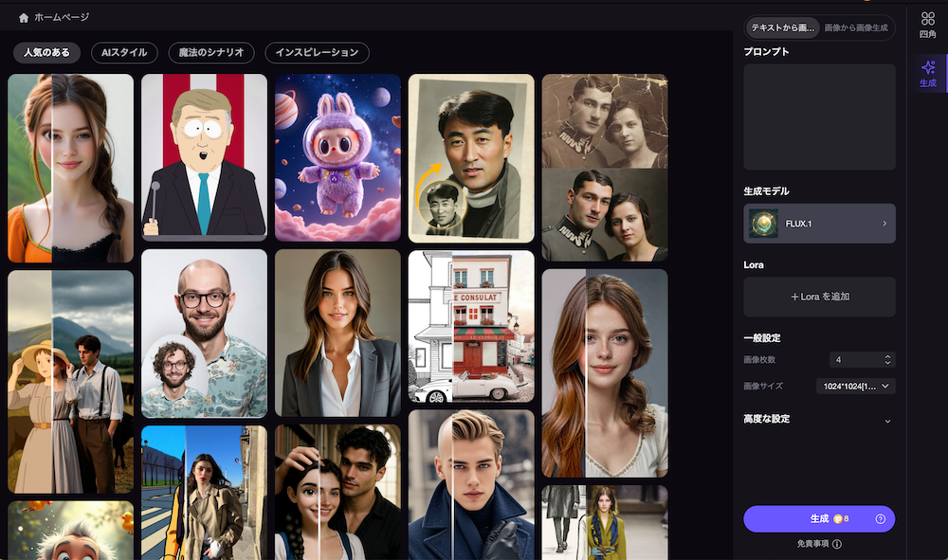Switch to the インスピレーション tab
This screenshot has height=560, width=948.
[x=317, y=52]
